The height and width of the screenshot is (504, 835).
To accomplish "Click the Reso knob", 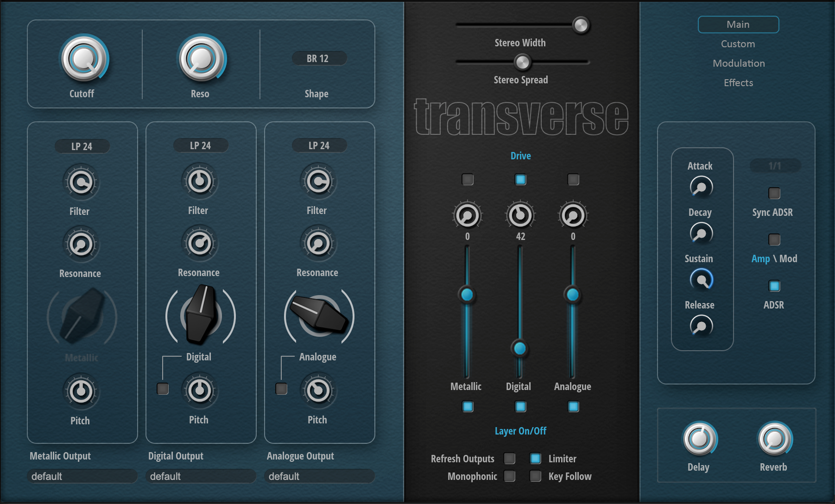I will (x=201, y=59).
